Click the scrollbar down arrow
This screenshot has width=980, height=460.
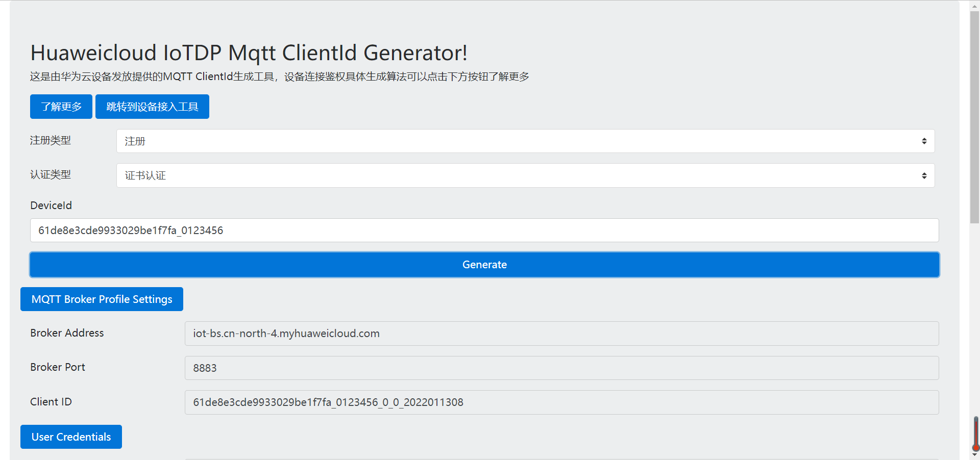pos(974,455)
